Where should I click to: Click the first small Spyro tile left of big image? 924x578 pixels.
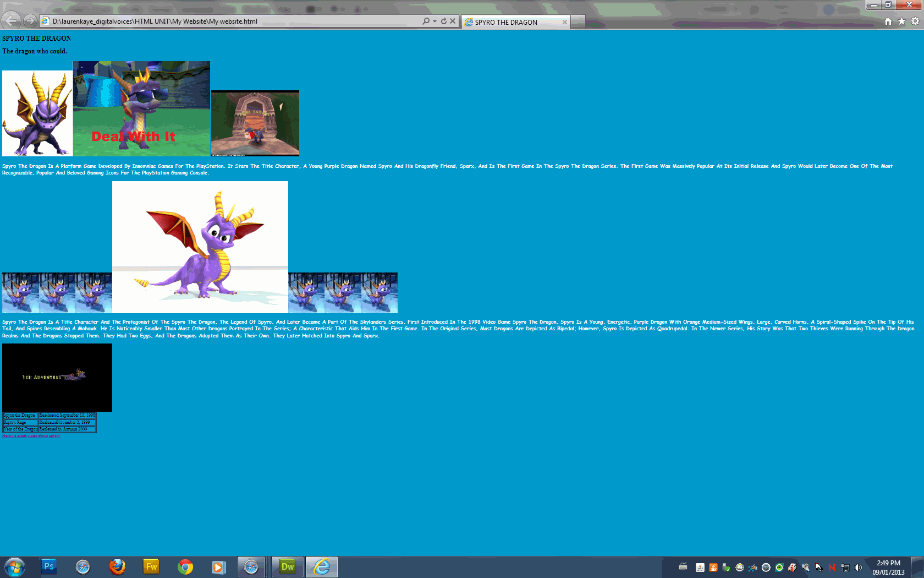tap(20, 293)
